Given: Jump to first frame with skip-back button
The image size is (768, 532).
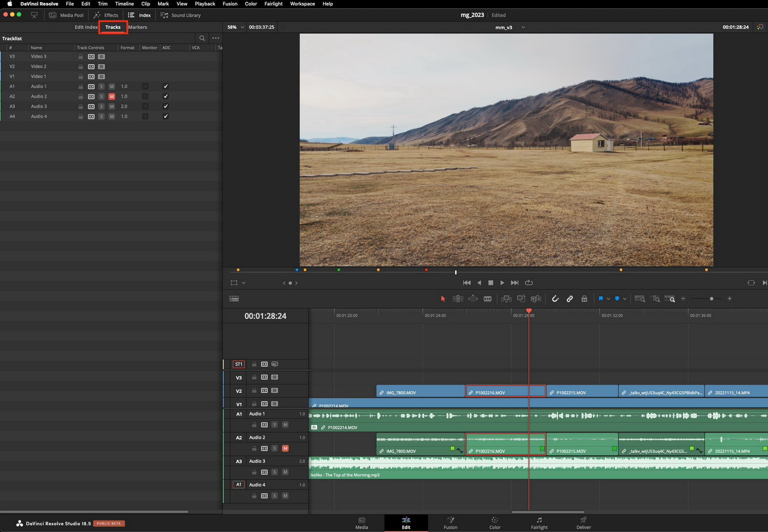Looking at the screenshot, I should coord(467,283).
